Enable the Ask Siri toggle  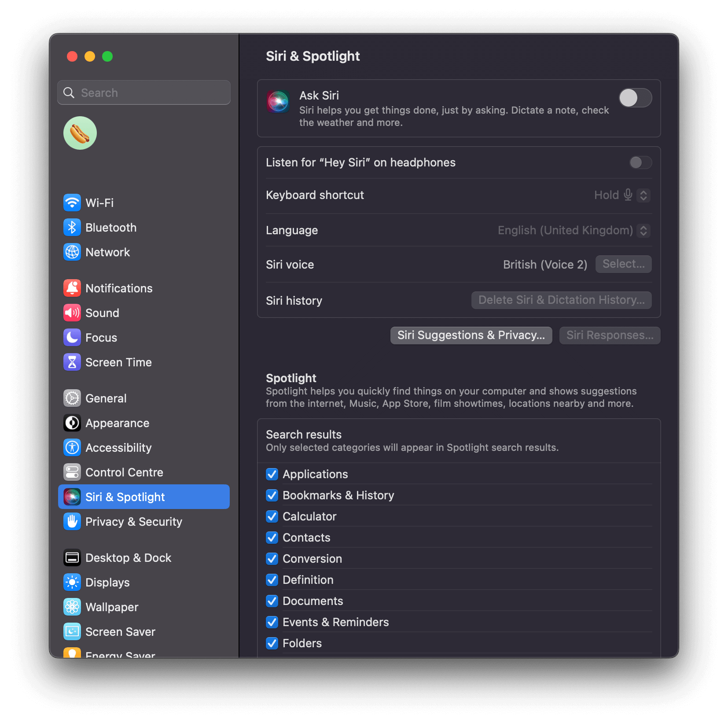coord(635,98)
